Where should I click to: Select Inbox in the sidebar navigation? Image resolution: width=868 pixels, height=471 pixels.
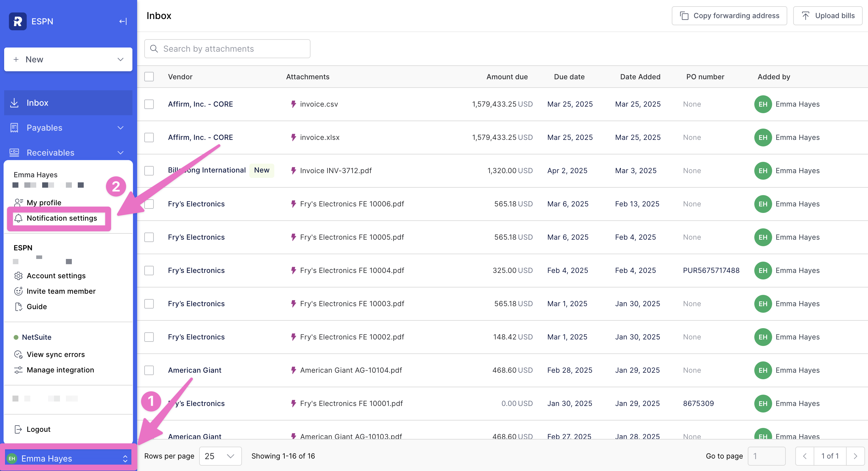click(68, 103)
